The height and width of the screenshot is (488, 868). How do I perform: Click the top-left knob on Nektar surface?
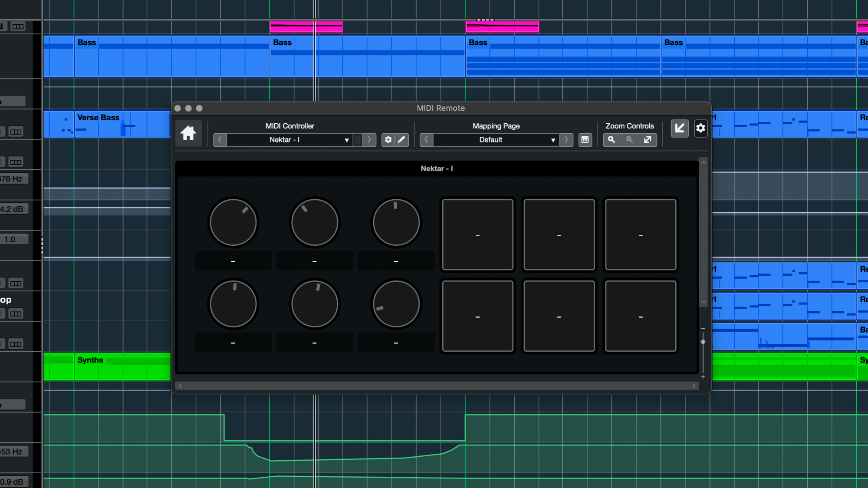point(233,223)
